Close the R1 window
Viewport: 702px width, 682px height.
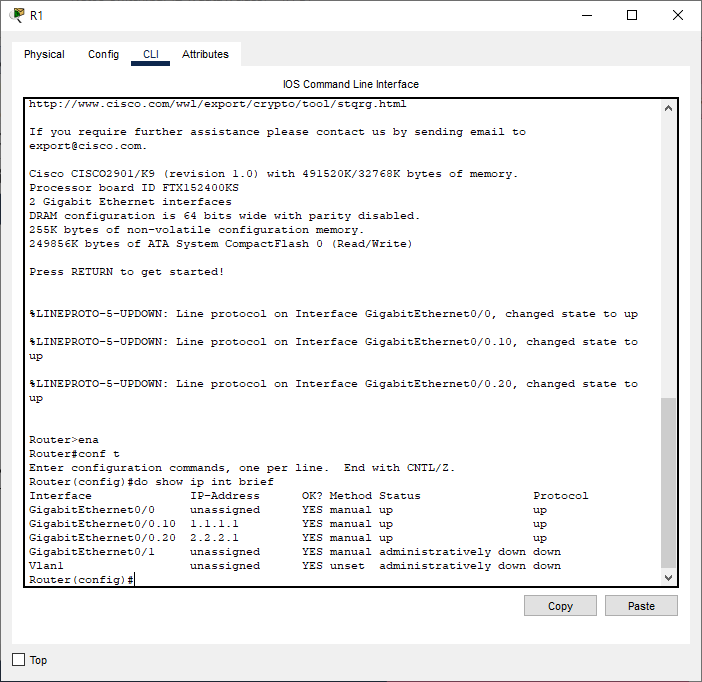pyautogui.click(x=678, y=15)
